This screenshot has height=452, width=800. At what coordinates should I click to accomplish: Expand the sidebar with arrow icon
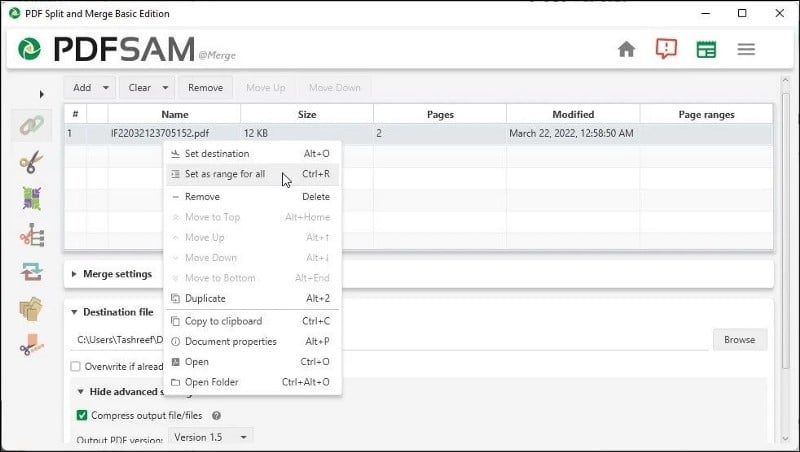point(41,94)
